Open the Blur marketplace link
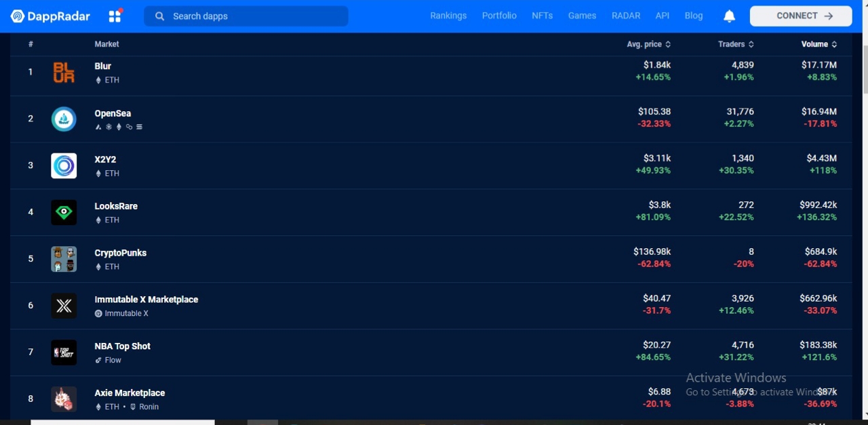Image resolution: width=868 pixels, height=425 pixels. click(103, 66)
